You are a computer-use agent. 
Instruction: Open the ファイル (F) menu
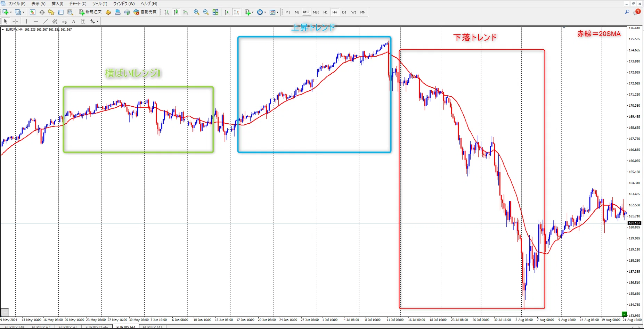(x=16, y=3)
